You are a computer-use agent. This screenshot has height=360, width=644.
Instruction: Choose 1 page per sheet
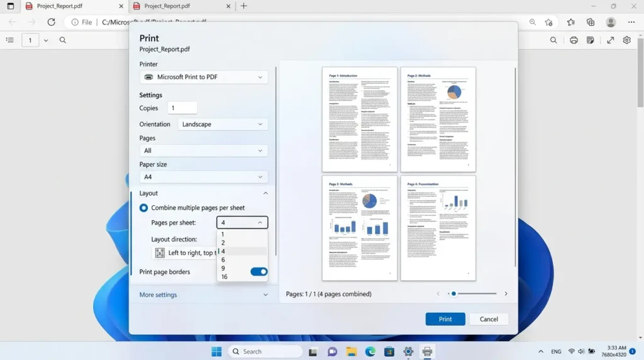click(x=242, y=234)
